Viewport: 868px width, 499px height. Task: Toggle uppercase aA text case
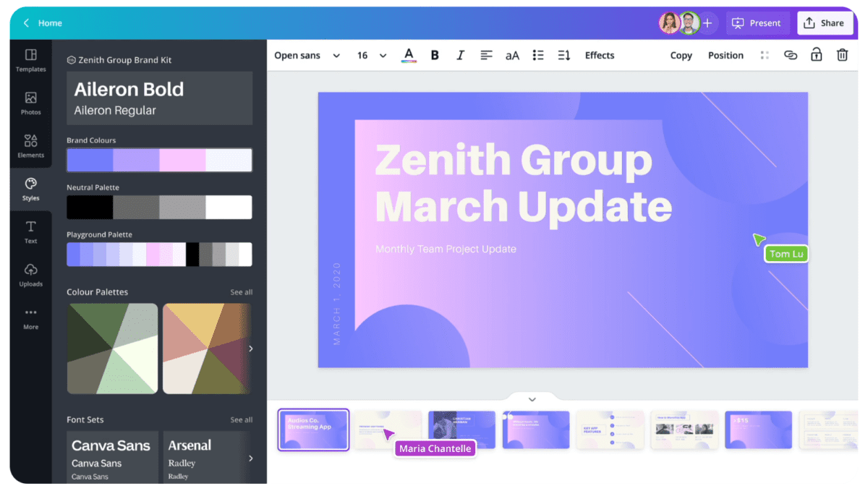(512, 55)
